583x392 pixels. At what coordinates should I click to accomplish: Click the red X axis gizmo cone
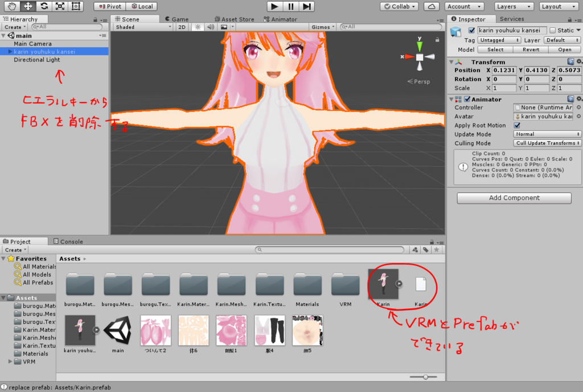(x=409, y=57)
